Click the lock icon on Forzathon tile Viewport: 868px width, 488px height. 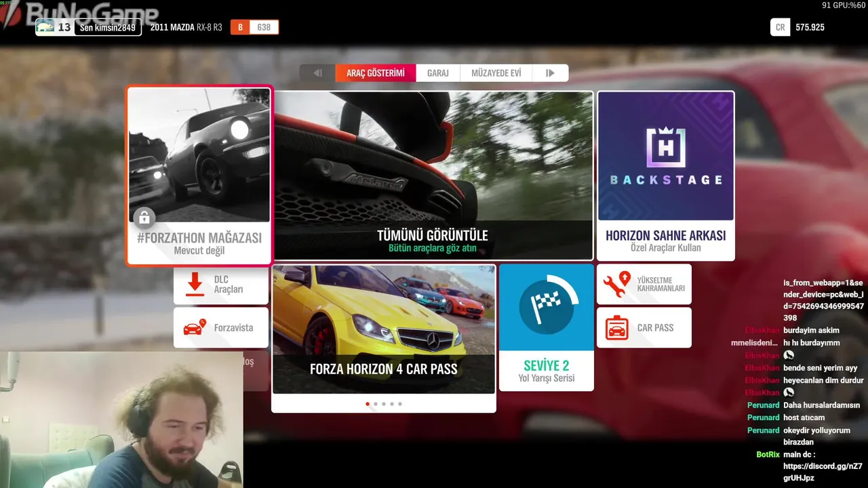144,218
